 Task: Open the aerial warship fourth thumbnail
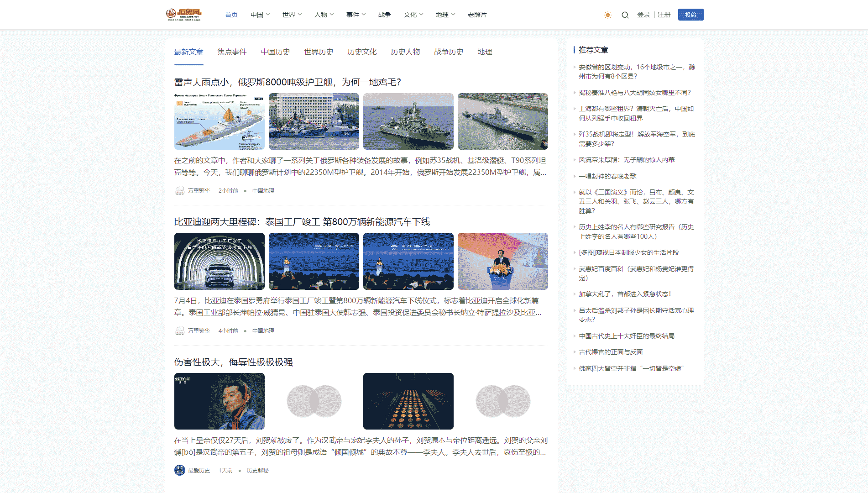[x=503, y=121]
